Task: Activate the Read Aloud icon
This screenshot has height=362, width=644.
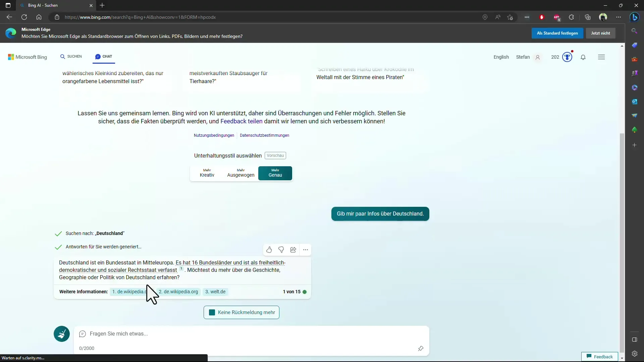Action: (498, 17)
